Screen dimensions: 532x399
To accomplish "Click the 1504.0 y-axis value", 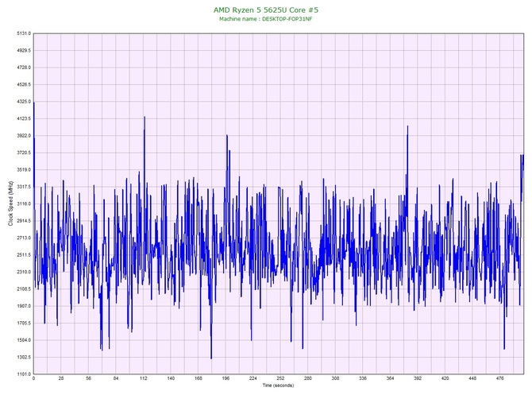I will 24,340.
